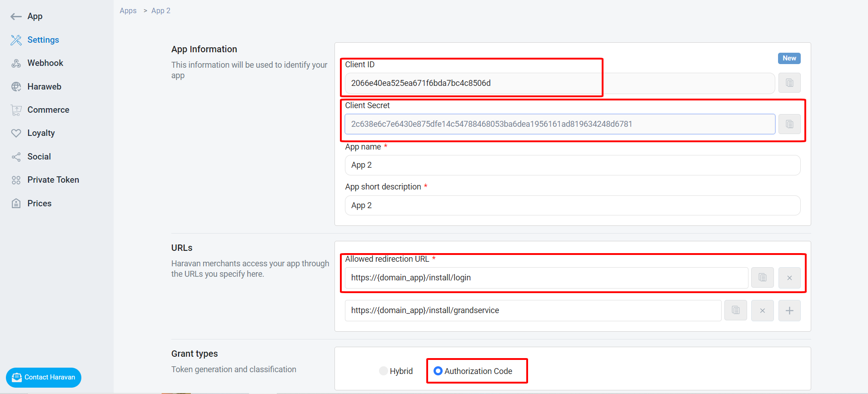
Task: Add a new redirection URL with plus
Action: pyautogui.click(x=789, y=310)
